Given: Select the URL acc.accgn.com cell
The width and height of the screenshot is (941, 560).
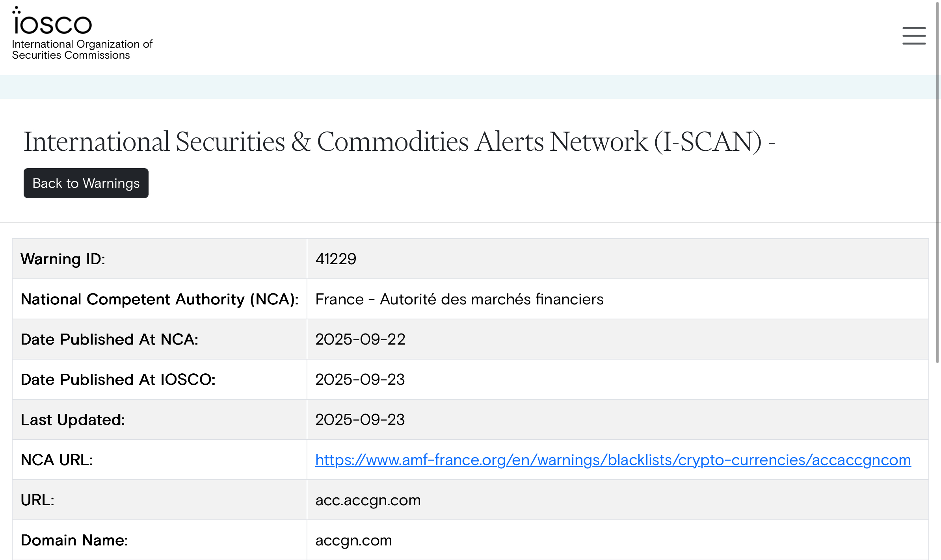Looking at the screenshot, I should pyautogui.click(x=368, y=500).
